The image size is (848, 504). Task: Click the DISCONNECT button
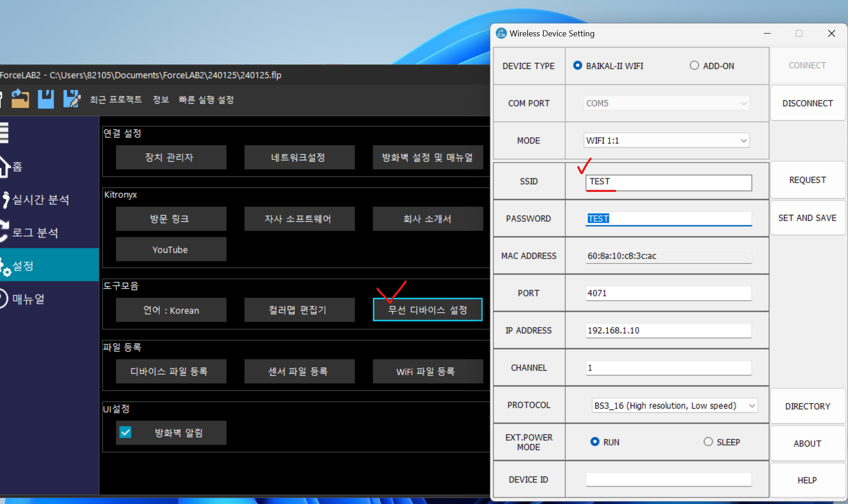(808, 103)
